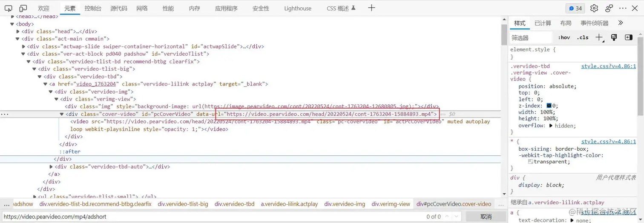Collapse the cover-video div node
The height and width of the screenshot is (223, 644).
(x=62, y=114)
